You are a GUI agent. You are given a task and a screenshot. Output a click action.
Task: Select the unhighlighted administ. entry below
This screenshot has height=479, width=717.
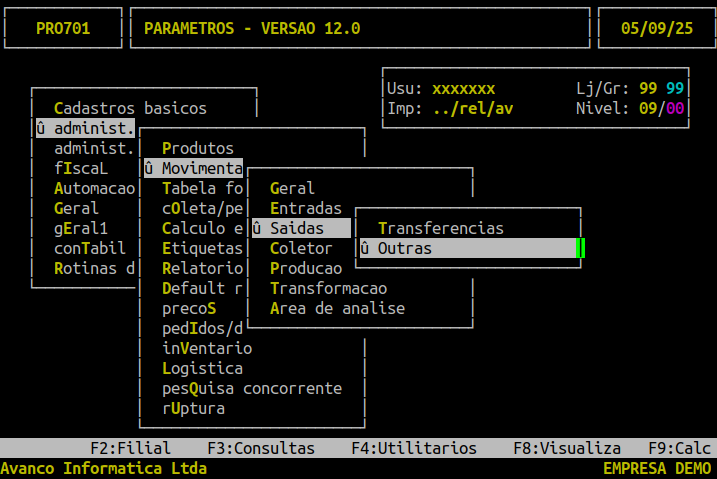click(94, 149)
